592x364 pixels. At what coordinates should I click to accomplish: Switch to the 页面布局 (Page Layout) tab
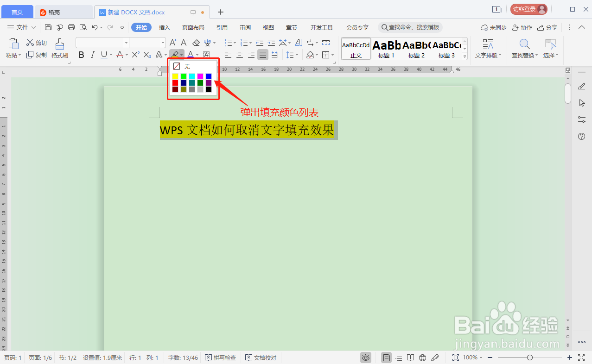[193, 27]
